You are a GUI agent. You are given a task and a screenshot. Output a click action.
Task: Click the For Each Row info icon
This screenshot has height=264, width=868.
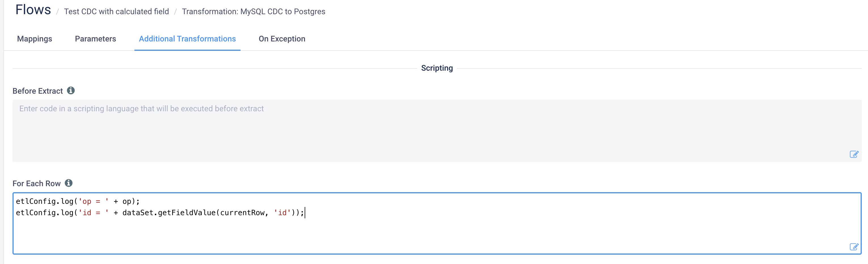[69, 183]
